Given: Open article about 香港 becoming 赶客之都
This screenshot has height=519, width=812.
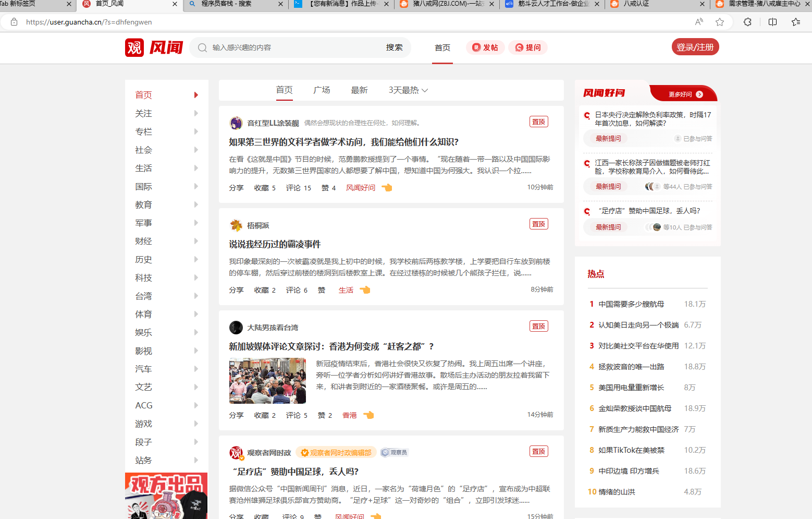Looking at the screenshot, I should [x=331, y=346].
